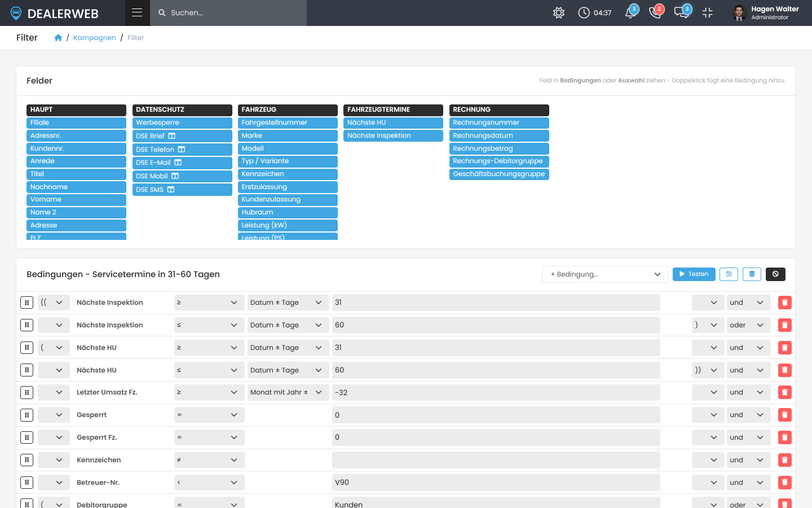
Task: Grab the drag handle of Gesperrt row
Action: click(x=27, y=415)
